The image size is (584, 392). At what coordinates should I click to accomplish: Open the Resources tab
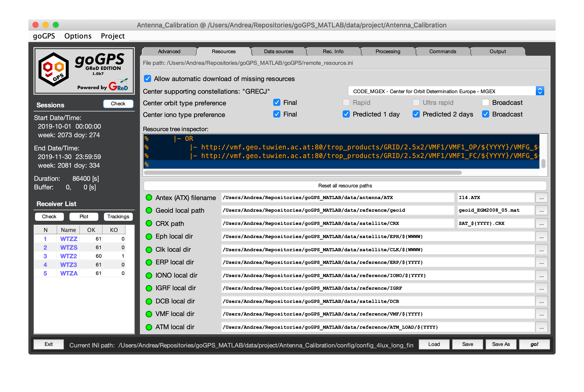(x=223, y=52)
